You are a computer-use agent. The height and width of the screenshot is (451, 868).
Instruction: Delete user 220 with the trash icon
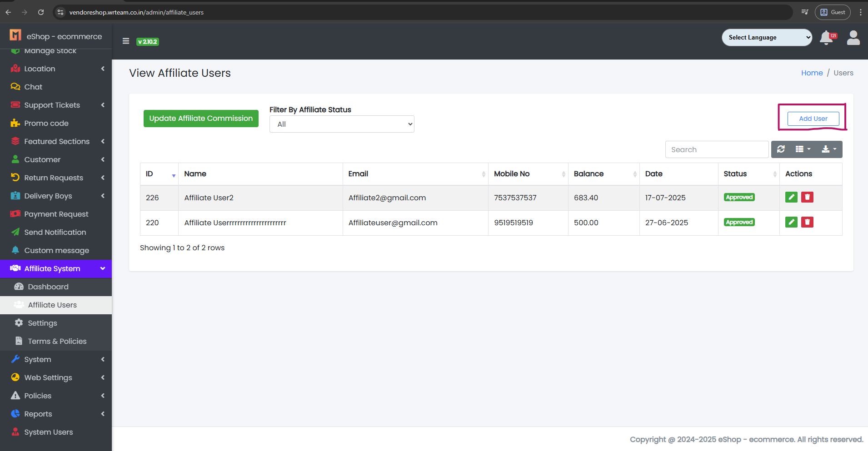[x=807, y=222]
